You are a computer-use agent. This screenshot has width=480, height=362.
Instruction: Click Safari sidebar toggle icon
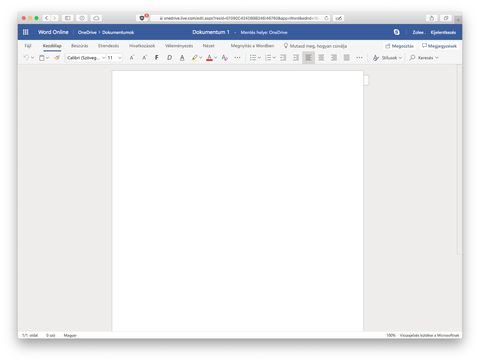(x=68, y=18)
